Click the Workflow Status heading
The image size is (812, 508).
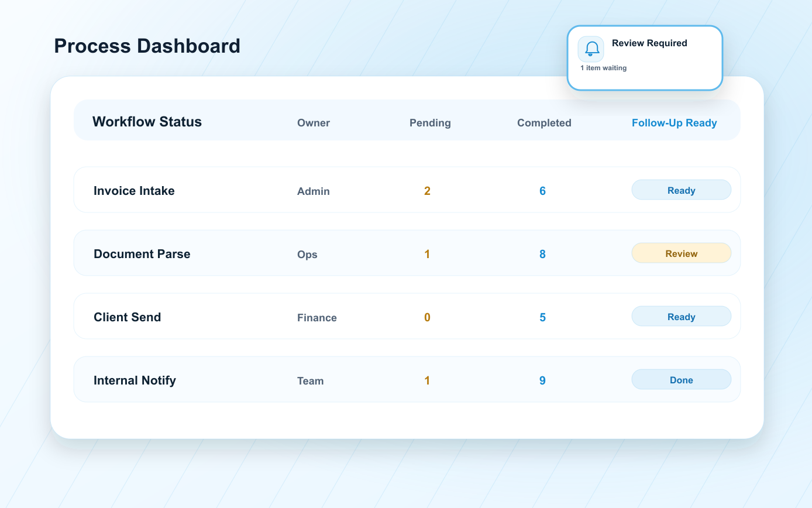pyautogui.click(x=147, y=122)
